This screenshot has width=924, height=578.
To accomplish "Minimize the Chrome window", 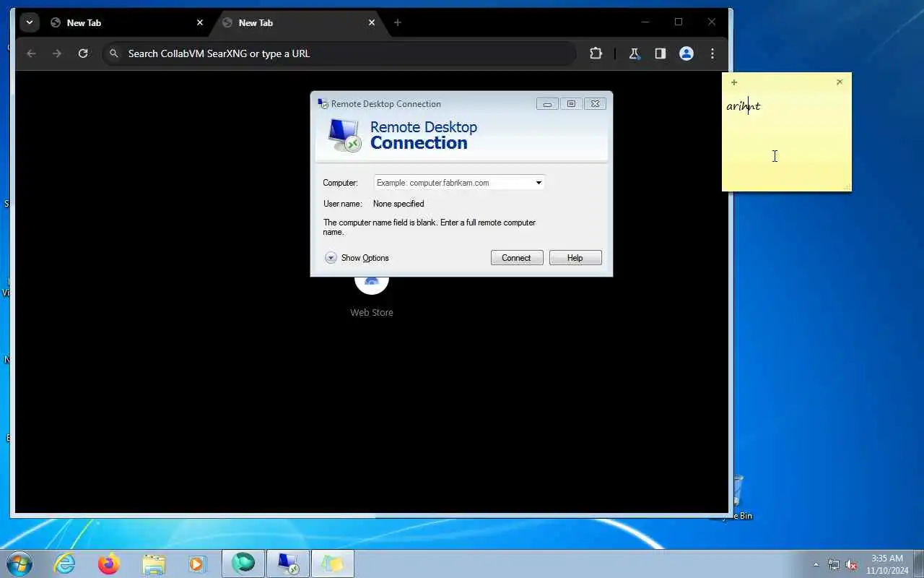I will (x=645, y=22).
